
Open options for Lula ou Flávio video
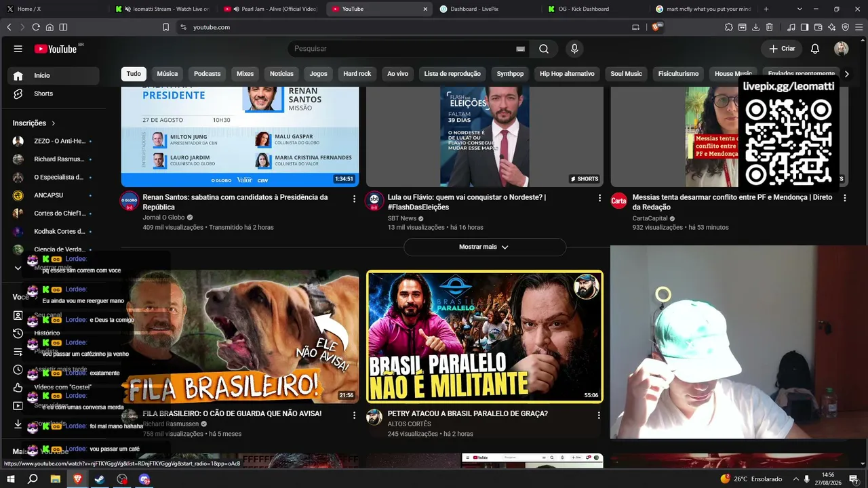(x=599, y=199)
